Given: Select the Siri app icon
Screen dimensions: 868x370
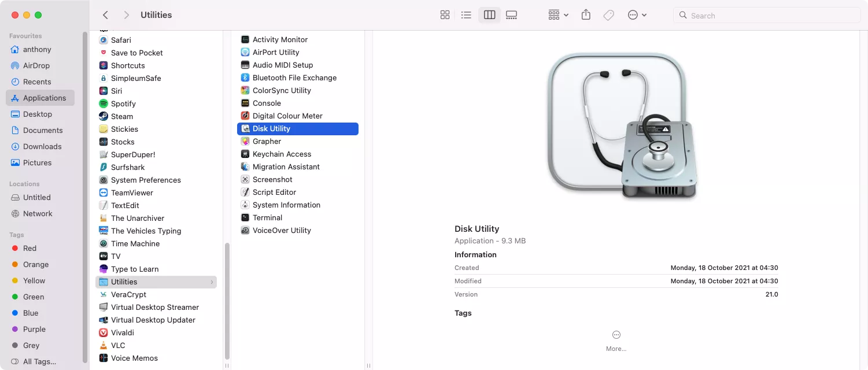Looking at the screenshot, I should point(104,91).
